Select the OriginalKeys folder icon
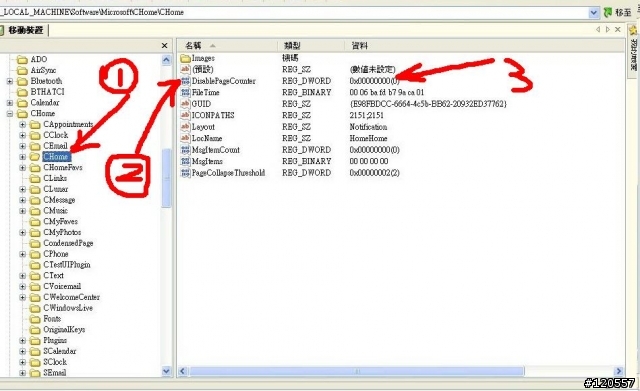The height and width of the screenshot is (391, 640). coord(35,330)
